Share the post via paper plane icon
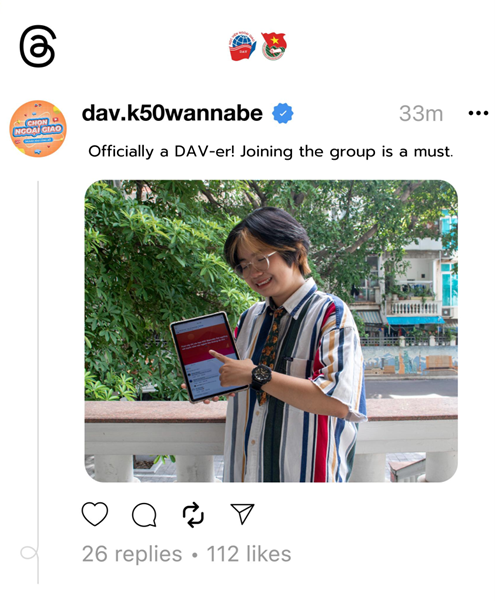Viewport: 495px width, 601px height. pos(242,513)
